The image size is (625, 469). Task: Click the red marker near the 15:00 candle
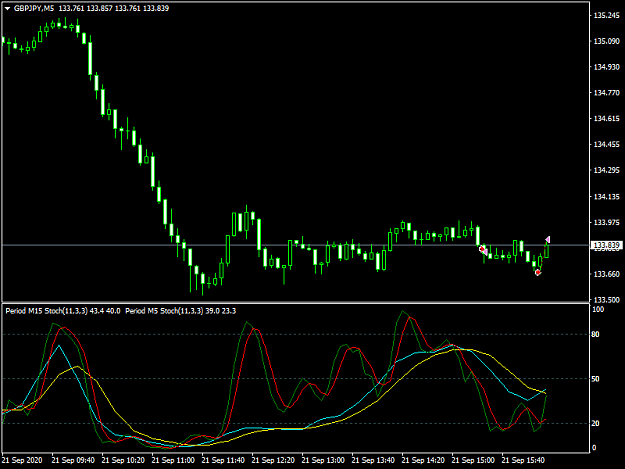pos(482,249)
